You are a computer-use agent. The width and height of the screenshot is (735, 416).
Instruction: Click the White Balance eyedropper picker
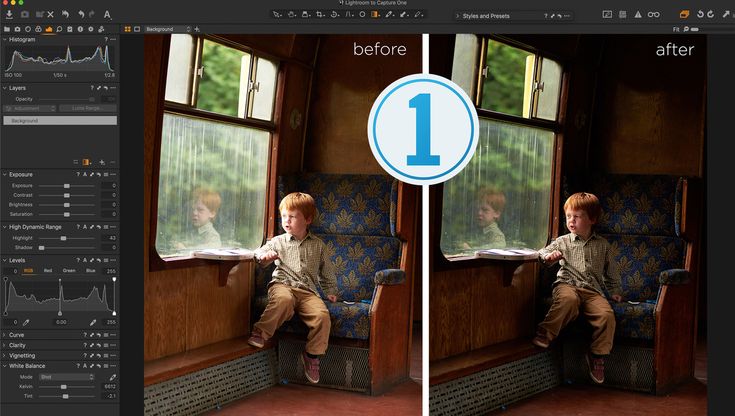tap(112, 377)
